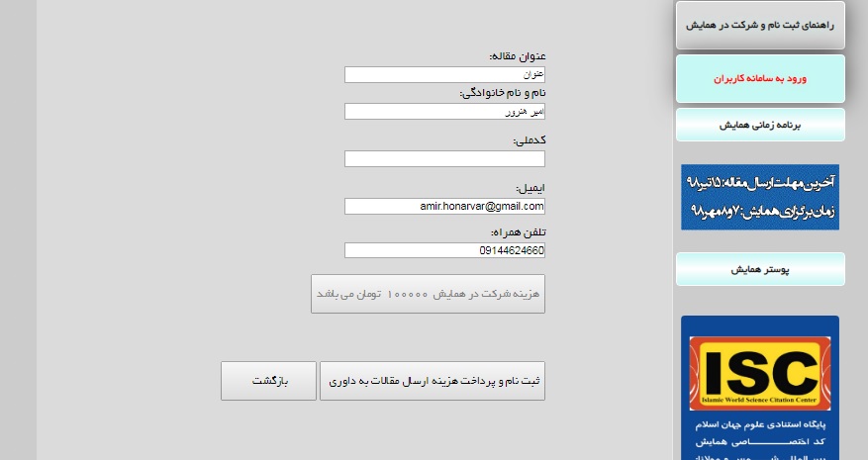
Task: Click the phone field showing 09144624660
Action: tap(444, 250)
